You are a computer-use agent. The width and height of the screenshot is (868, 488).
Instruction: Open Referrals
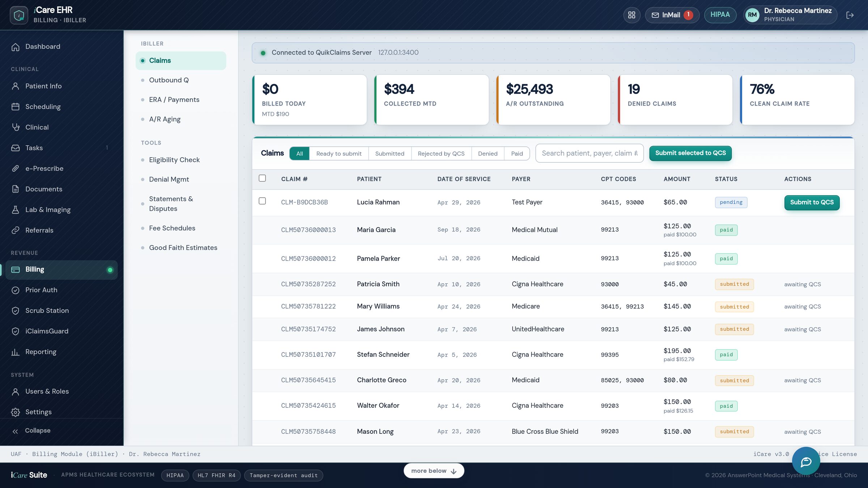pyautogui.click(x=61, y=230)
